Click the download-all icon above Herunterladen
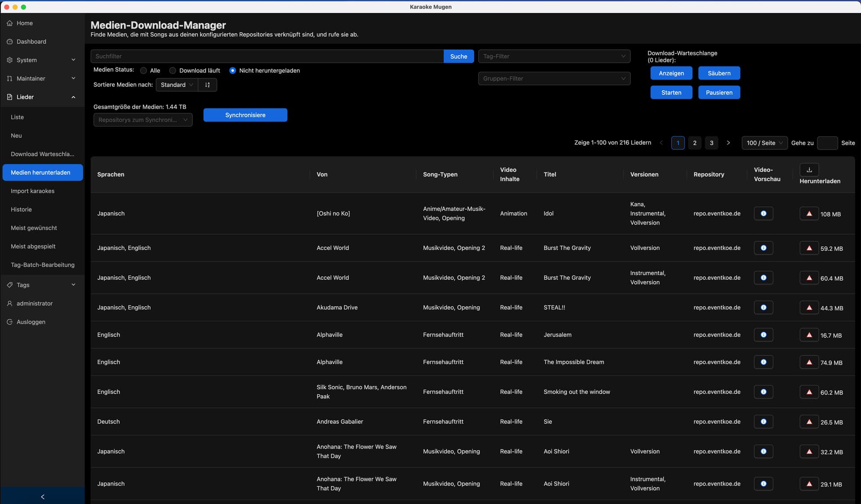 [x=809, y=169]
